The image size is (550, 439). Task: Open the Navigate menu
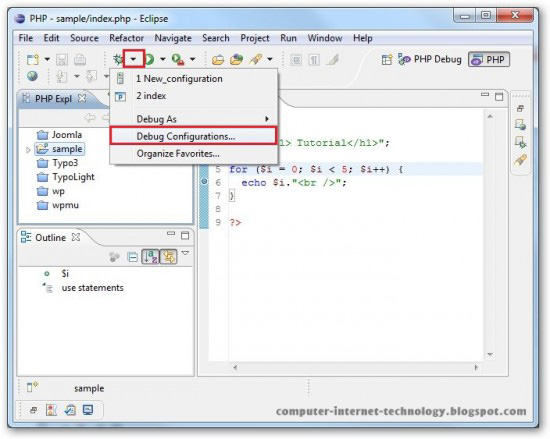pyautogui.click(x=173, y=38)
